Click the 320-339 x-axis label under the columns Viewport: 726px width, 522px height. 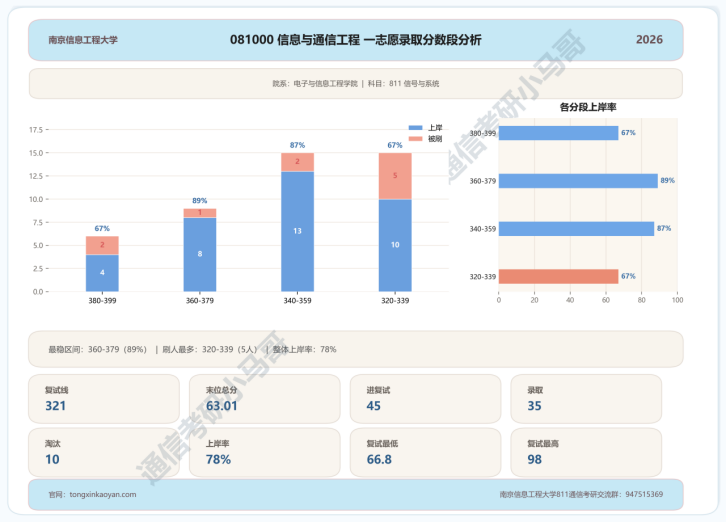395,301
